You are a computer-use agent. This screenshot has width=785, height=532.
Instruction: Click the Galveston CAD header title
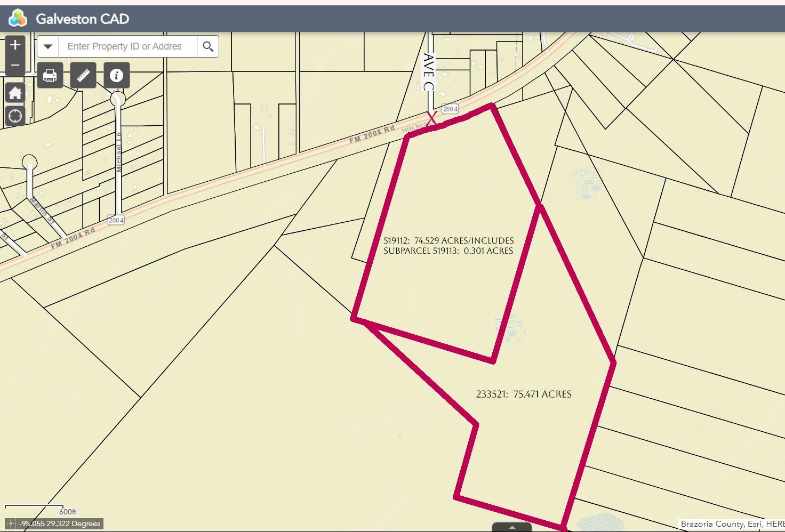(x=82, y=19)
